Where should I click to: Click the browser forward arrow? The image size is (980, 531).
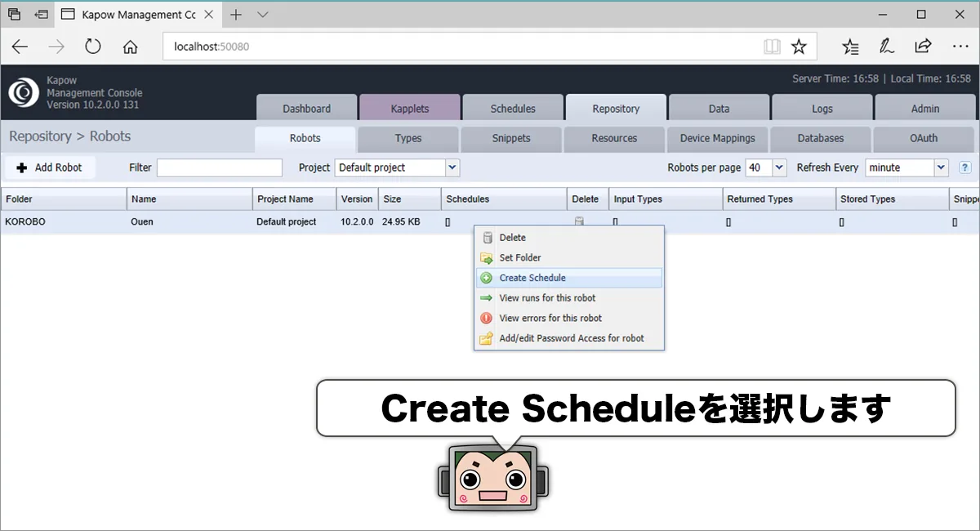pyautogui.click(x=56, y=47)
